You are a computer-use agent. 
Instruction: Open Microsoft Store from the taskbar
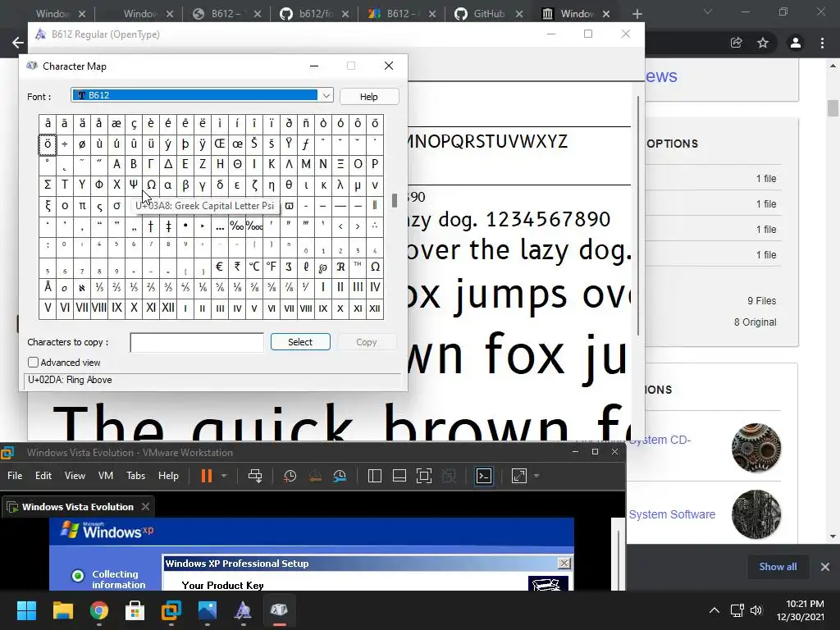pyautogui.click(x=135, y=610)
